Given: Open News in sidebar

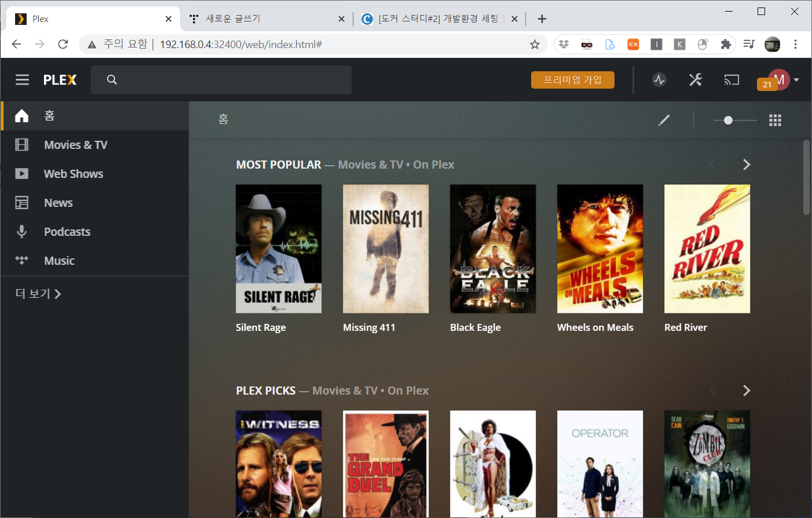Looking at the screenshot, I should 95,203.
